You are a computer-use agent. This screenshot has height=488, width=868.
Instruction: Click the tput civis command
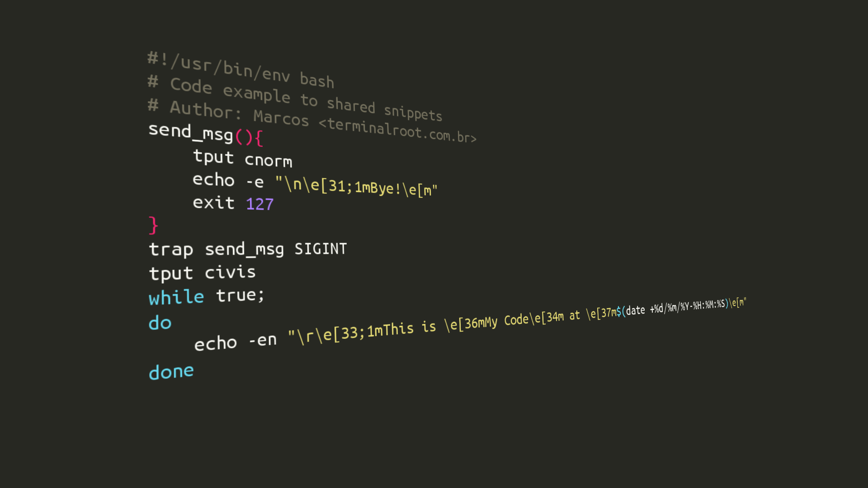[201, 273]
